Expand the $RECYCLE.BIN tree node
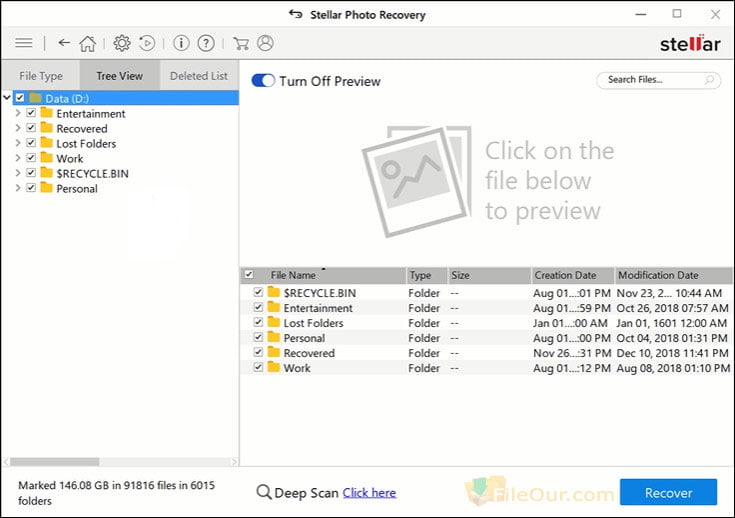 click(x=18, y=173)
